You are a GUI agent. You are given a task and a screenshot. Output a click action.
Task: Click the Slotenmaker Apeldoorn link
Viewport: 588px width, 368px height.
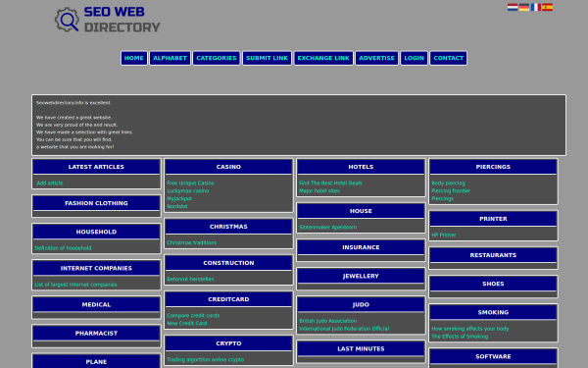[327, 228]
